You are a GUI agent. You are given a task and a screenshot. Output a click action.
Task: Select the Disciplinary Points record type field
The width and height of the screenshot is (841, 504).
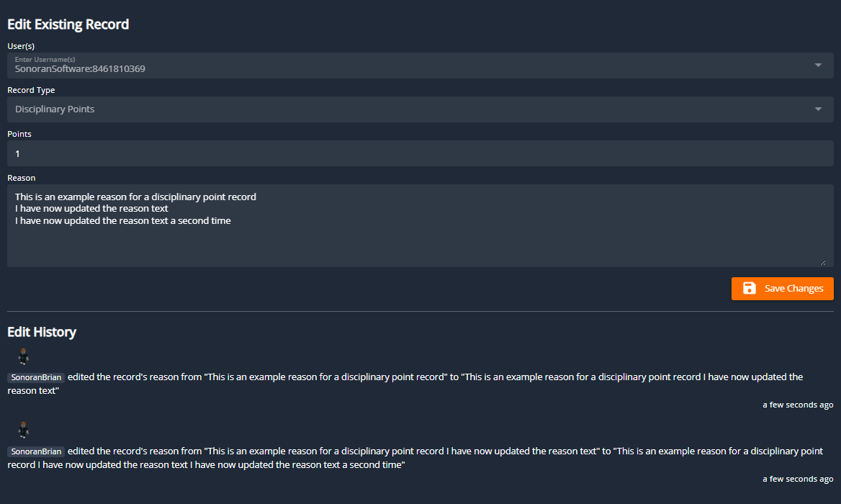pos(403,109)
